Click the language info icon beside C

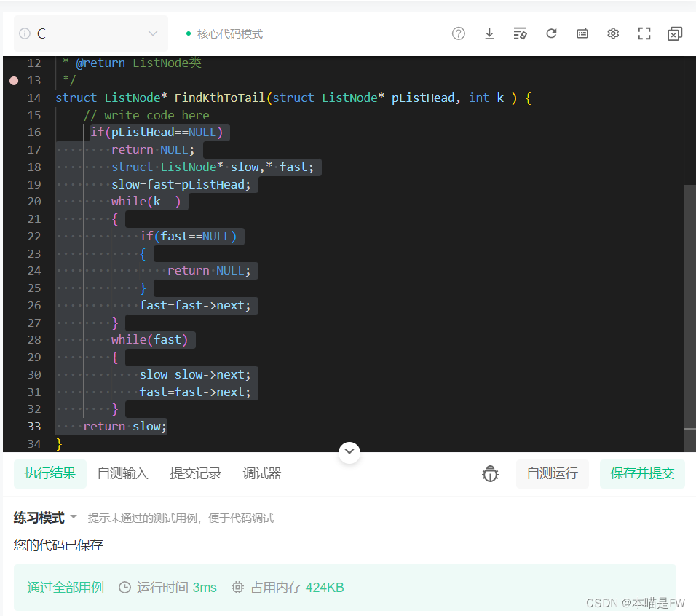pyautogui.click(x=25, y=33)
